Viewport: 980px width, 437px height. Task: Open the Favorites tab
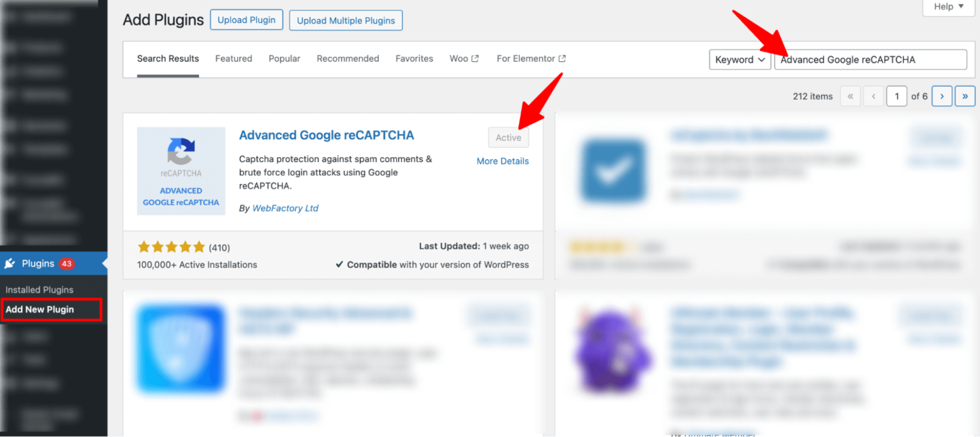pyautogui.click(x=414, y=59)
